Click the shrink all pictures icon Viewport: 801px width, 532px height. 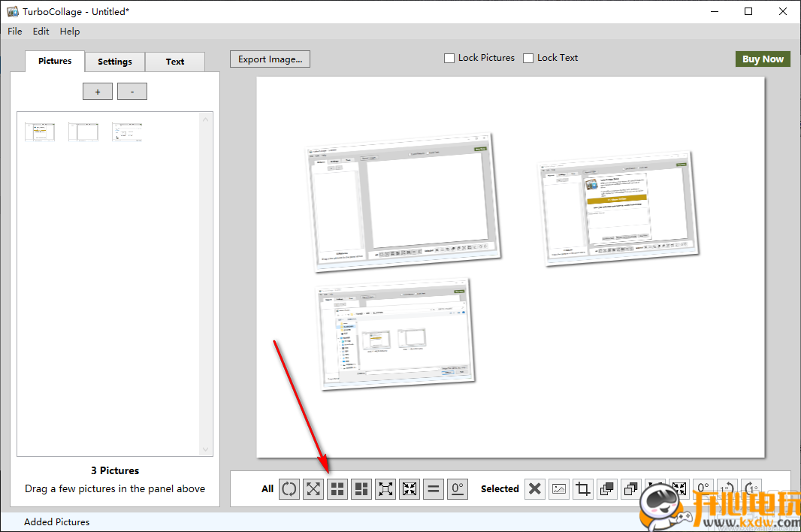410,489
